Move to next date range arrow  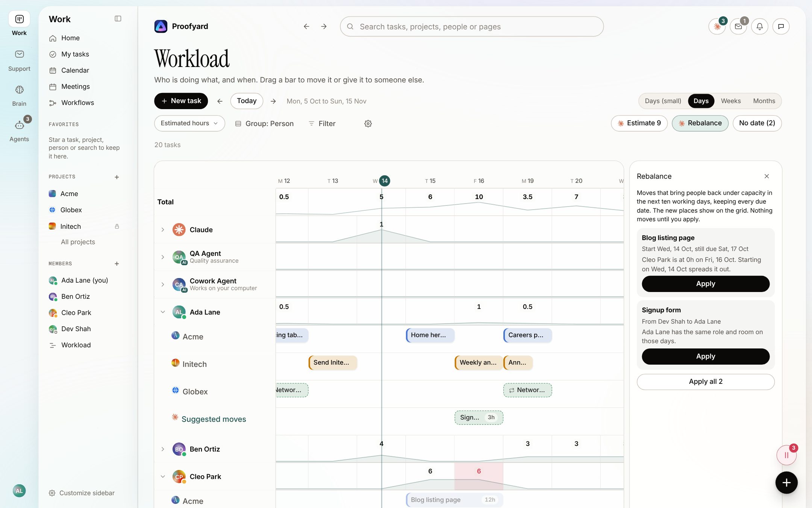coord(273,101)
